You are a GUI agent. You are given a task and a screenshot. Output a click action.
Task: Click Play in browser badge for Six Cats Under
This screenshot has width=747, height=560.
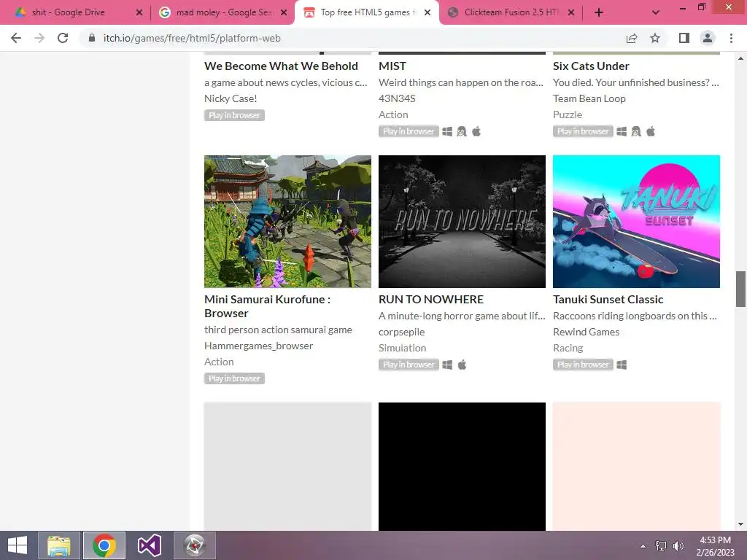[x=583, y=131]
